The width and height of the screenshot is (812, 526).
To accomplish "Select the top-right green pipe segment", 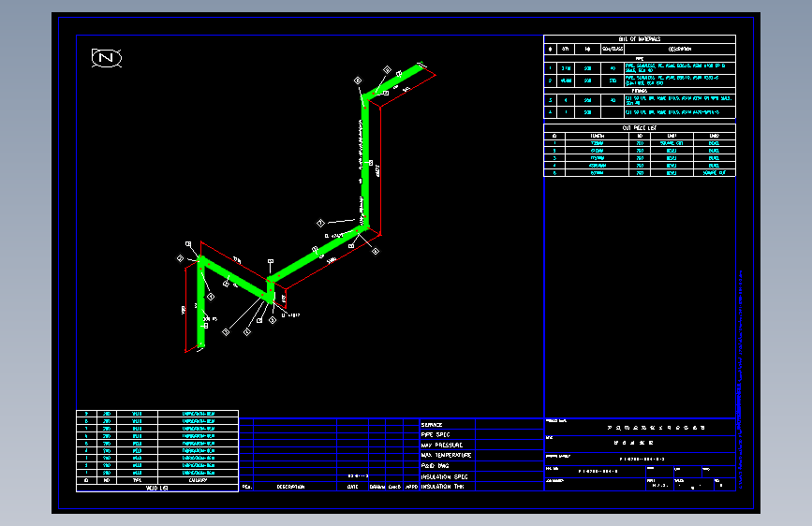I will coord(394,80).
